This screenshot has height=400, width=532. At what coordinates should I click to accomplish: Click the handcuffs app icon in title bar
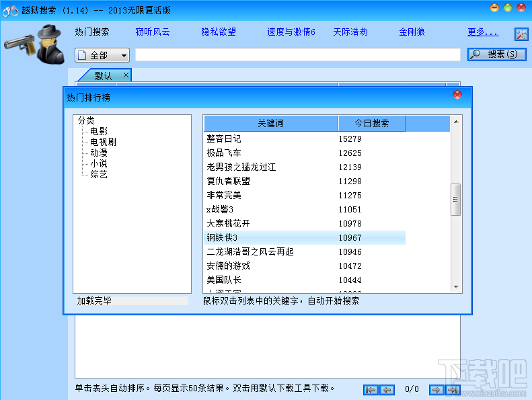coord(10,10)
